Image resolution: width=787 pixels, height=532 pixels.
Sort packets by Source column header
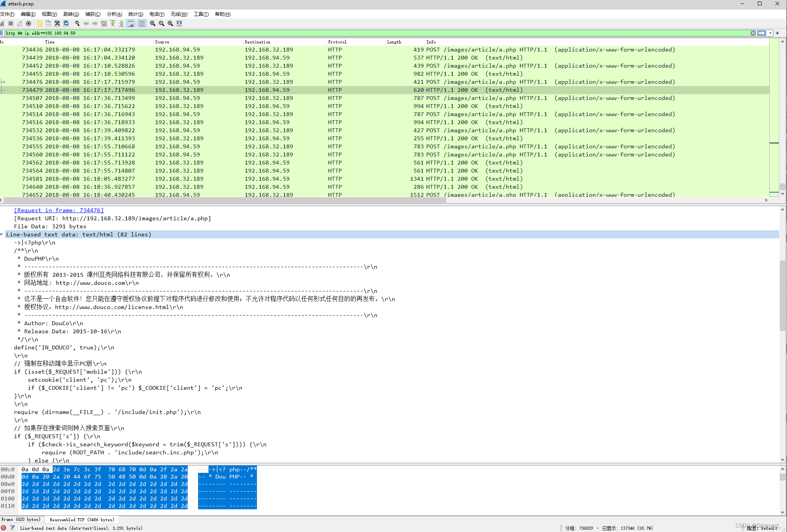pos(198,42)
